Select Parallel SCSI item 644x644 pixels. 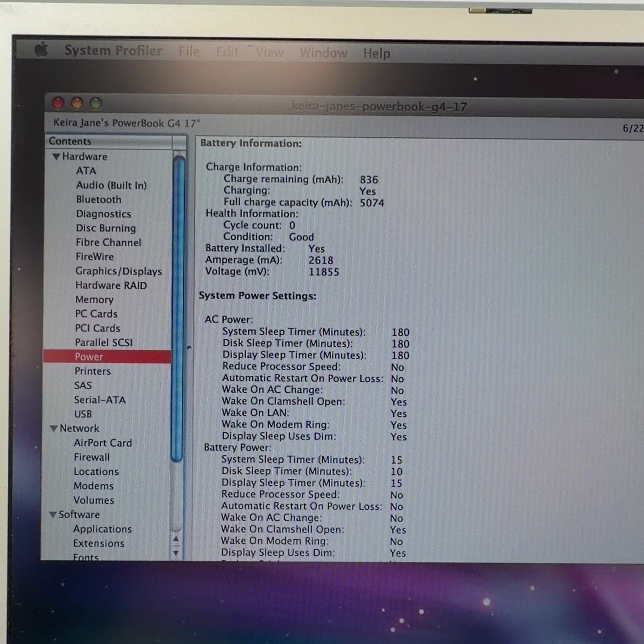coord(104,342)
